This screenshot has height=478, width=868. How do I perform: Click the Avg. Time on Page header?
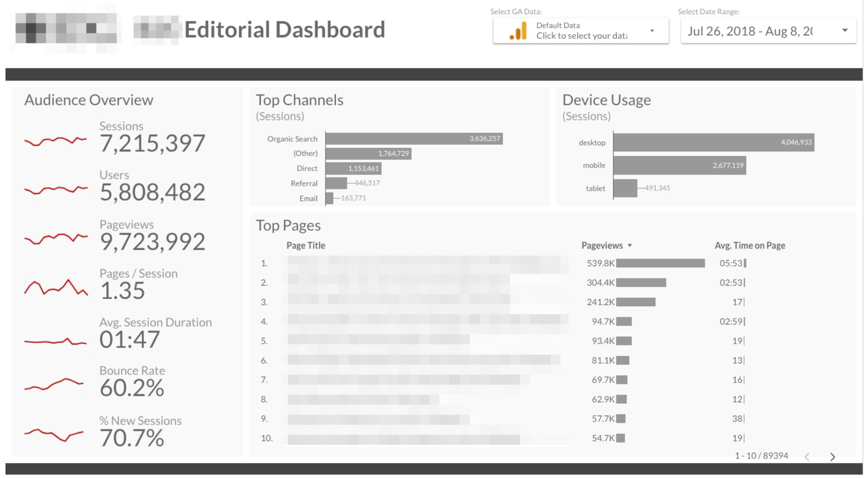[x=750, y=246]
